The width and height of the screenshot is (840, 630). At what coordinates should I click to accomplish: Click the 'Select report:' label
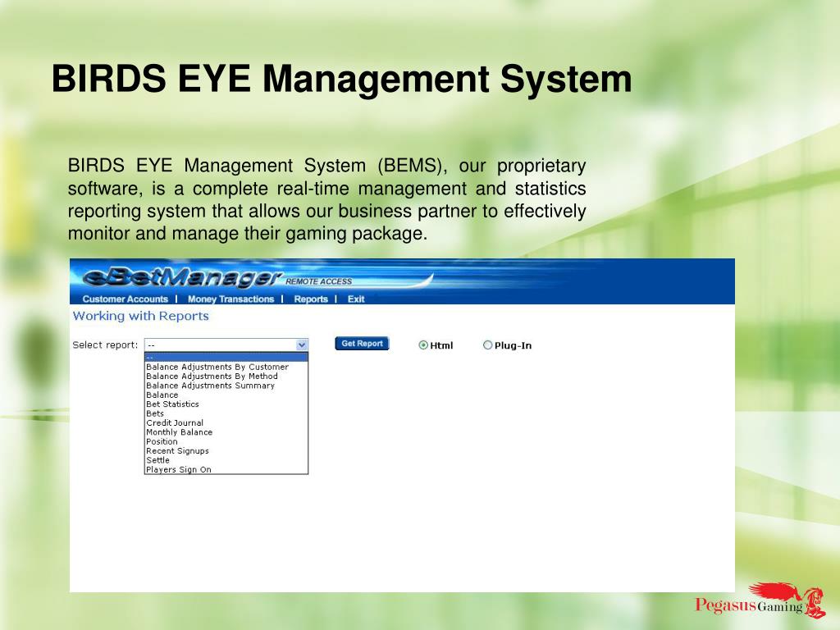[105, 345]
